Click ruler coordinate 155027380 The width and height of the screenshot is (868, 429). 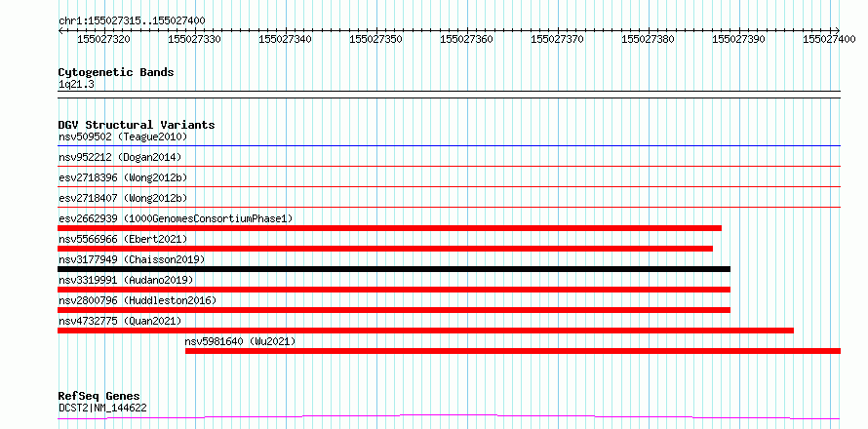click(649, 39)
